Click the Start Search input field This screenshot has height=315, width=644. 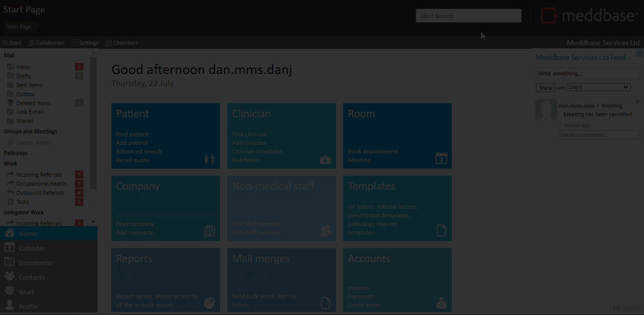(x=468, y=16)
